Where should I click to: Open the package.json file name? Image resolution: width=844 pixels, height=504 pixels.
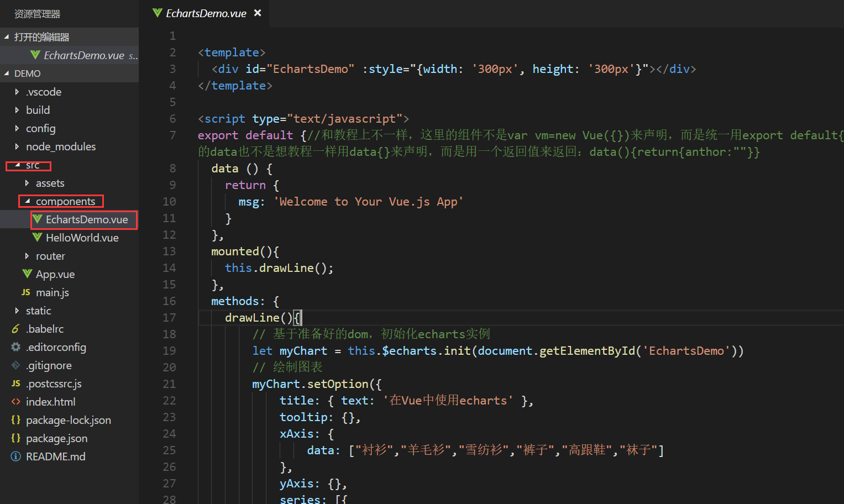57,438
